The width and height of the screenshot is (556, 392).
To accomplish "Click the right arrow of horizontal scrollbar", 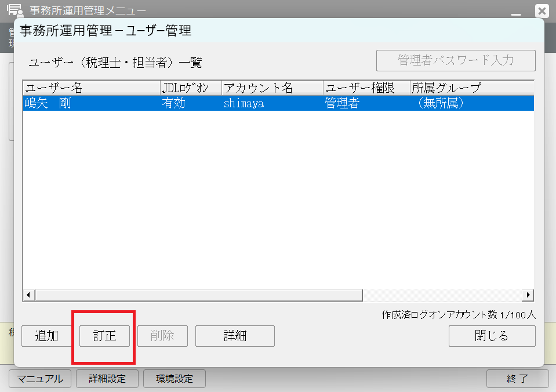I will click(x=528, y=295).
